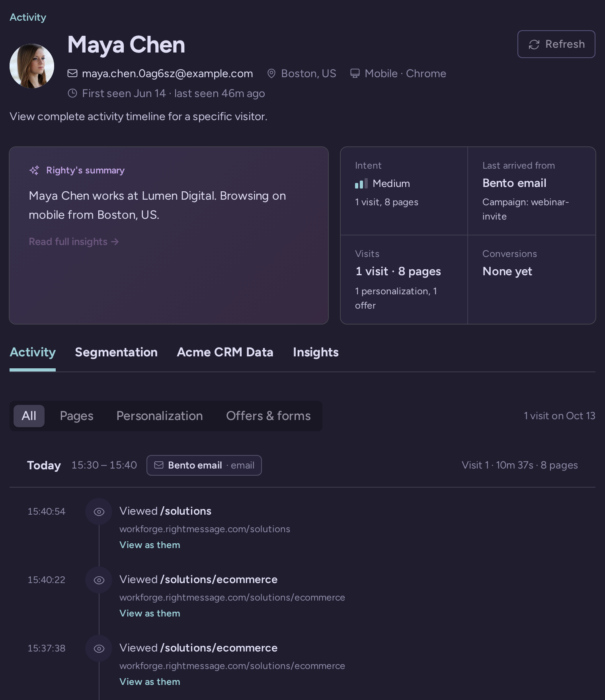The image size is (605, 700).
Task: Click the clock icon before First seen Jun 14
Action: pos(72,93)
